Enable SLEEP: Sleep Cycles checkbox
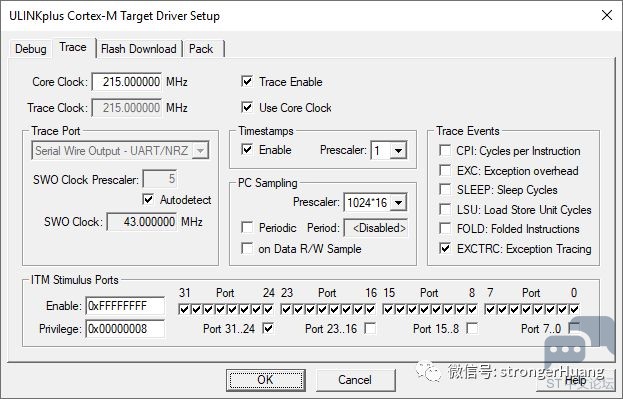Viewport: 623px width, 399px height. 445,190
